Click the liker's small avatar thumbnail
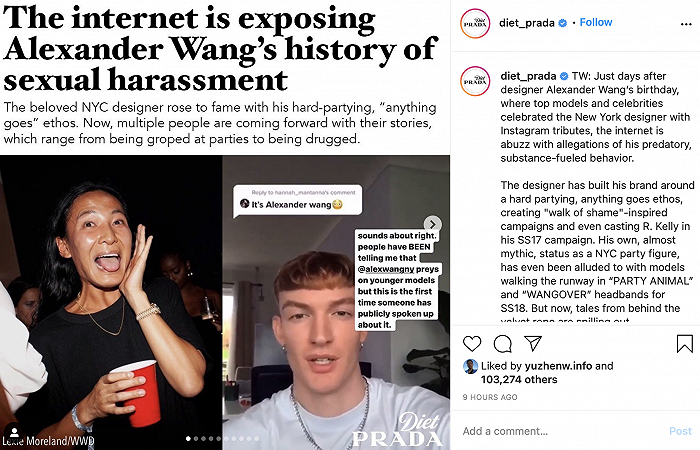Screen dimensions: 700x450 (x=471, y=366)
